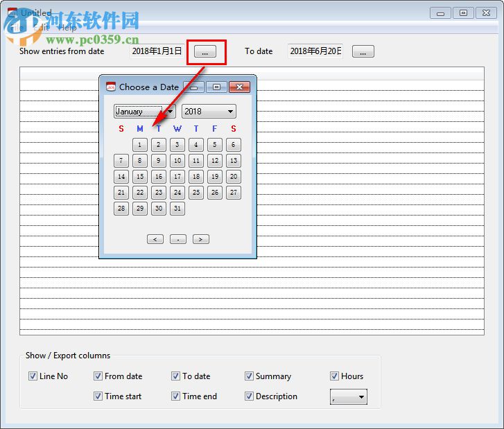Close the Choose a Date dialog
504x429 pixels.
[x=239, y=87]
